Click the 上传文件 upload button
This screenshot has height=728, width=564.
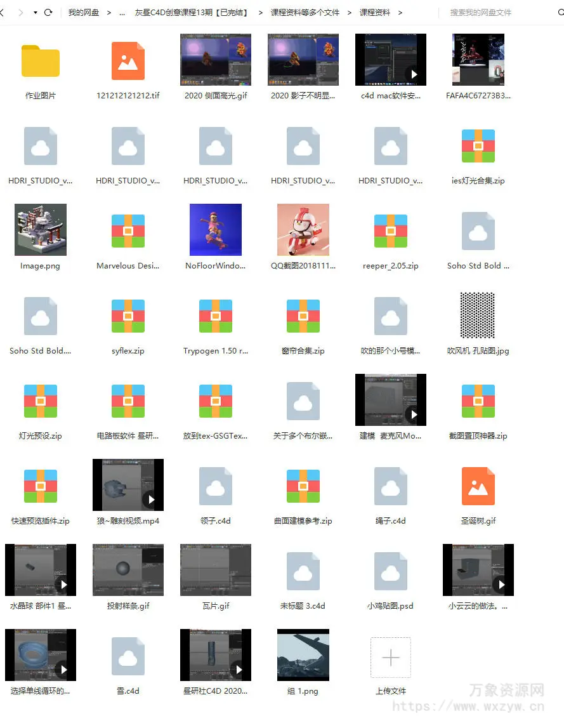tap(391, 659)
